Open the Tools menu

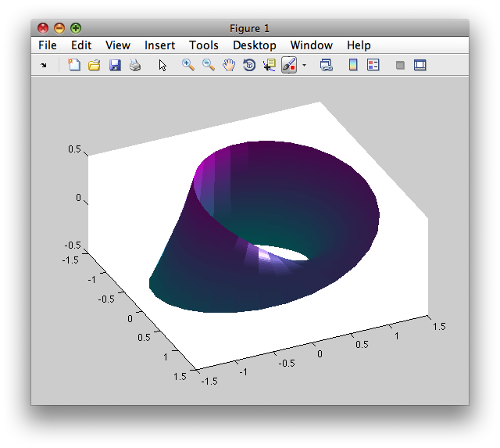pyautogui.click(x=204, y=45)
